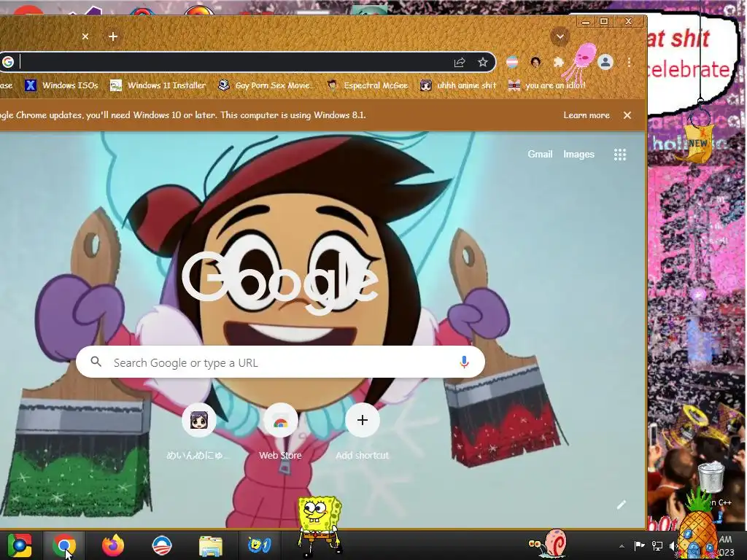
Task: Open network tray icon
Action: click(657, 545)
